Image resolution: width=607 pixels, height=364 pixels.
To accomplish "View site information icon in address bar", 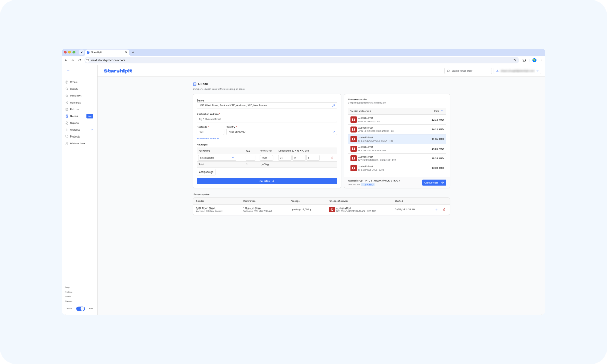I will point(87,60).
